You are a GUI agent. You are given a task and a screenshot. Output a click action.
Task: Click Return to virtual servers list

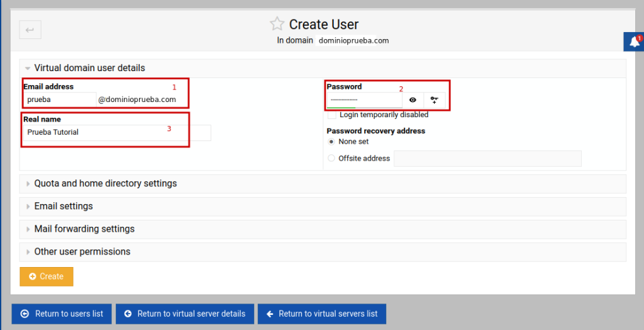click(321, 314)
